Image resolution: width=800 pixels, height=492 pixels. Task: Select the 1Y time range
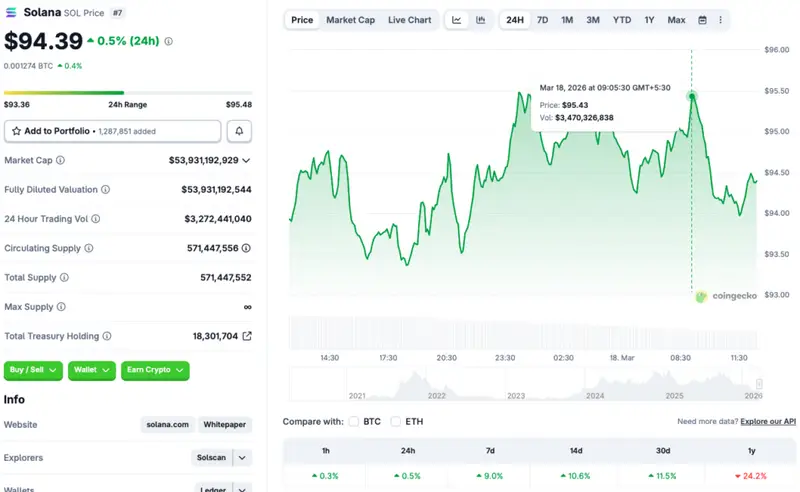click(649, 20)
